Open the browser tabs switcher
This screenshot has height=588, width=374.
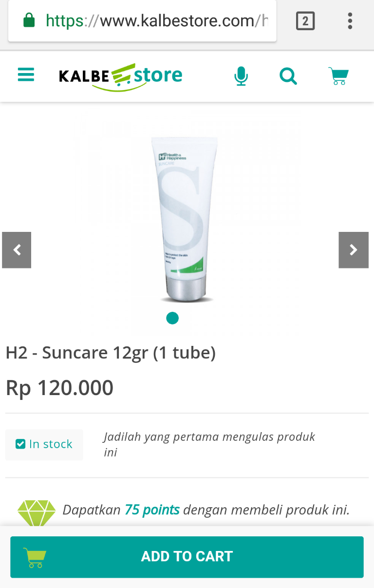pyautogui.click(x=305, y=21)
